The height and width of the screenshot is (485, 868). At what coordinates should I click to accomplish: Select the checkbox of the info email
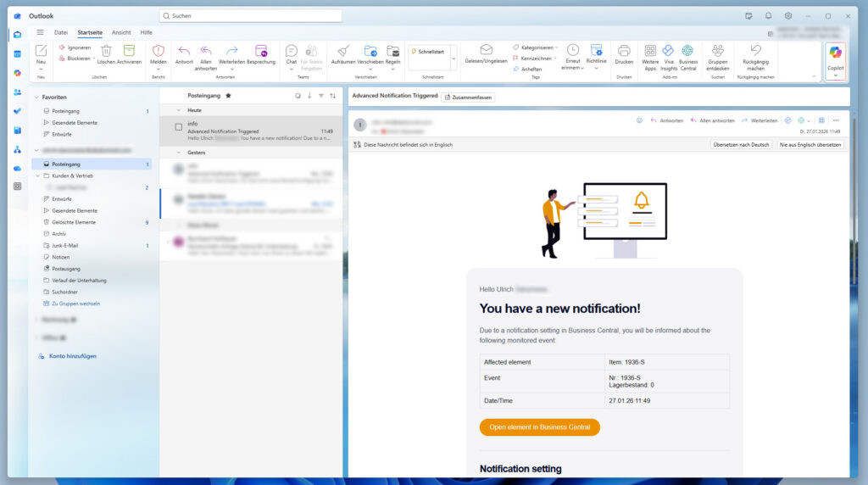click(179, 127)
